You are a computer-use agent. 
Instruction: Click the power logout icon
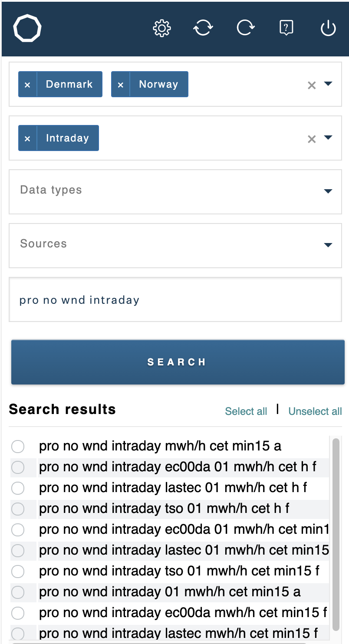[x=328, y=29]
